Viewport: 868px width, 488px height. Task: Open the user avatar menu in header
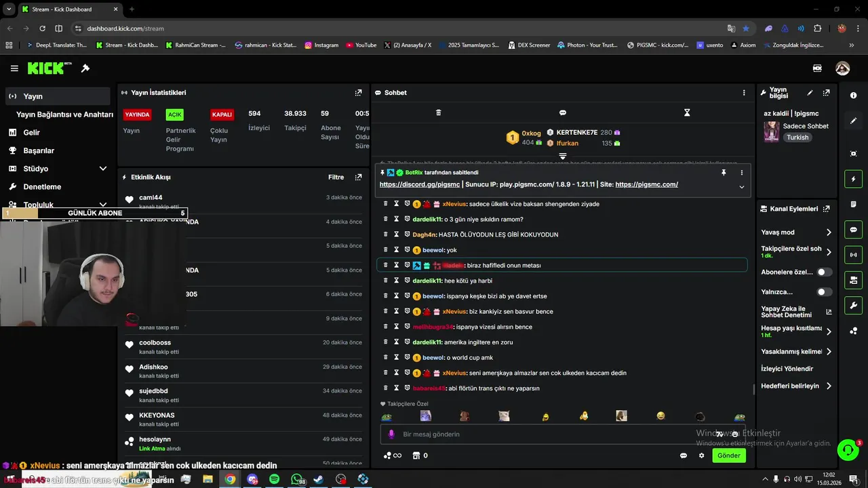pyautogui.click(x=842, y=68)
